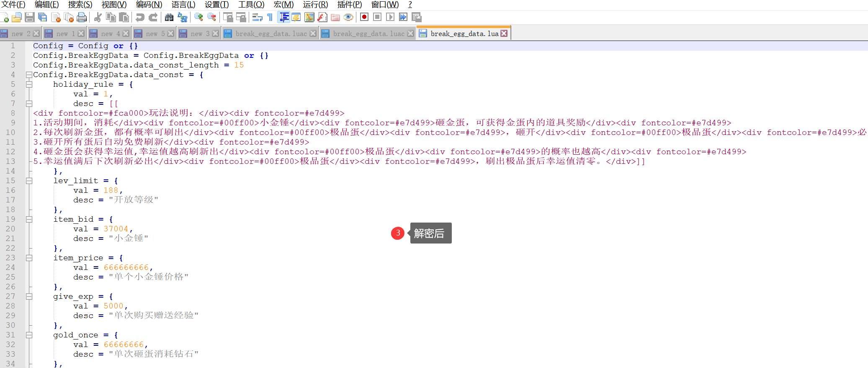Click the Save All toolbar icon
The width and height of the screenshot is (868, 368).
click(x=42, y=17)
